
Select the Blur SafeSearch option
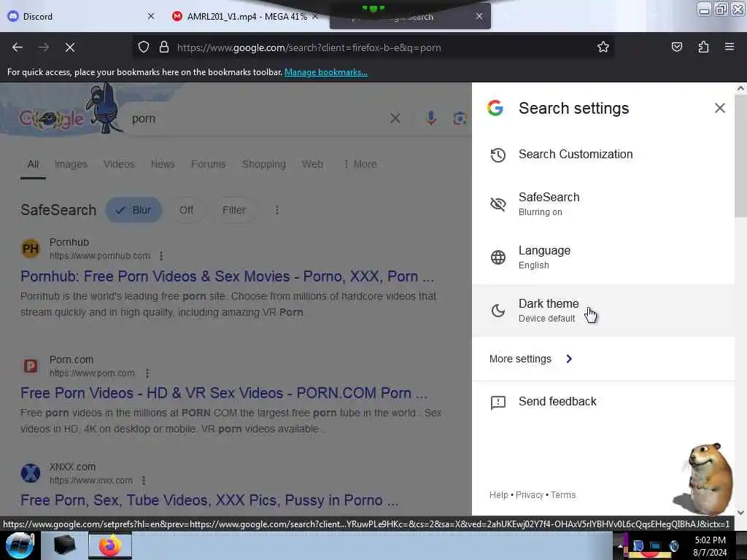134,210
